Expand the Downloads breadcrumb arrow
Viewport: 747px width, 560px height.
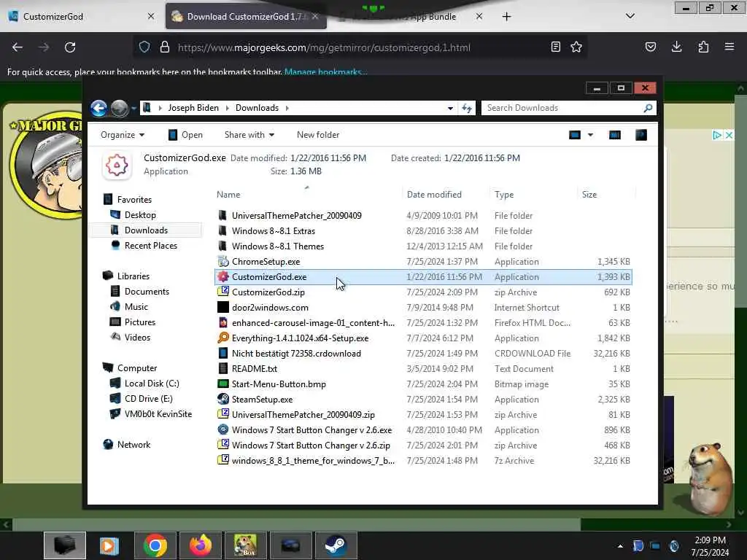point(287,108)
